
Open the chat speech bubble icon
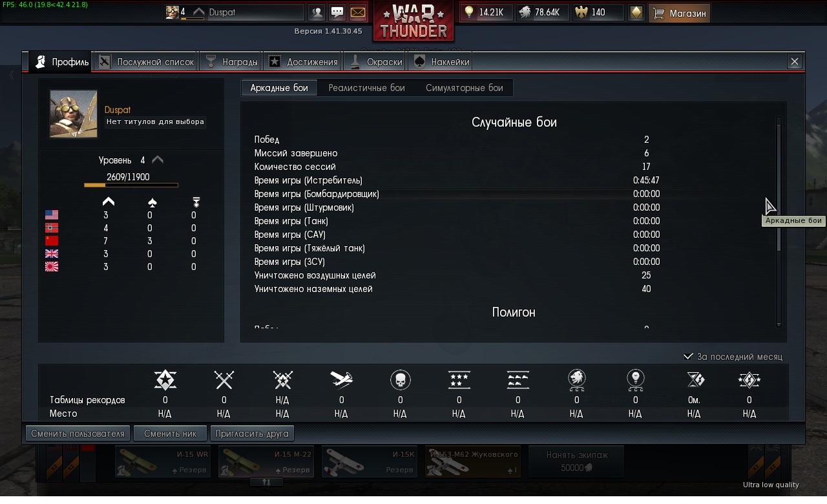point(337,12)
